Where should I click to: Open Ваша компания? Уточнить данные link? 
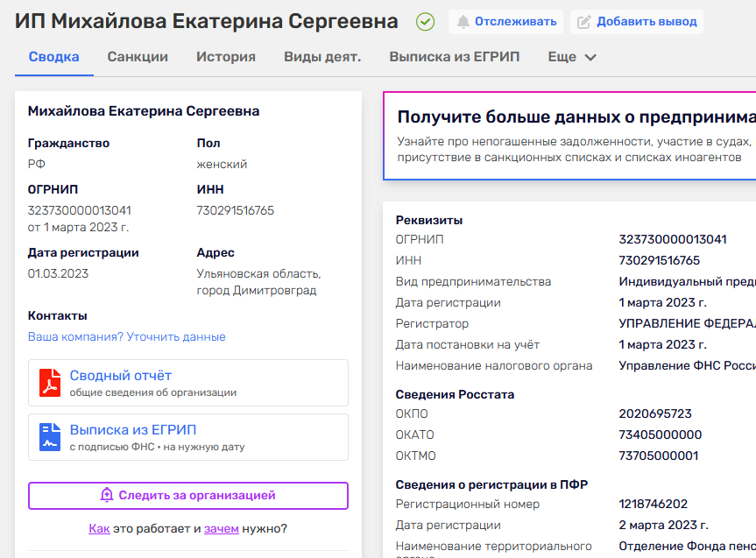point(127,336)
